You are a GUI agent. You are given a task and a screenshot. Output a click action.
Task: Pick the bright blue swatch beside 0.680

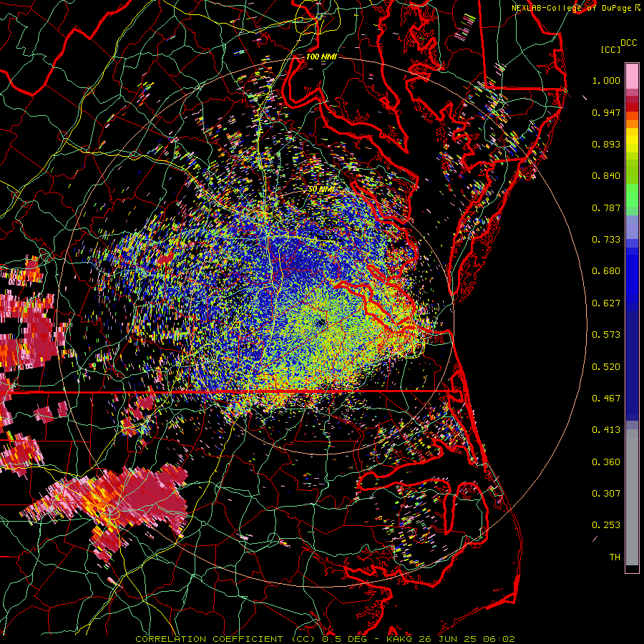(632, 275)
